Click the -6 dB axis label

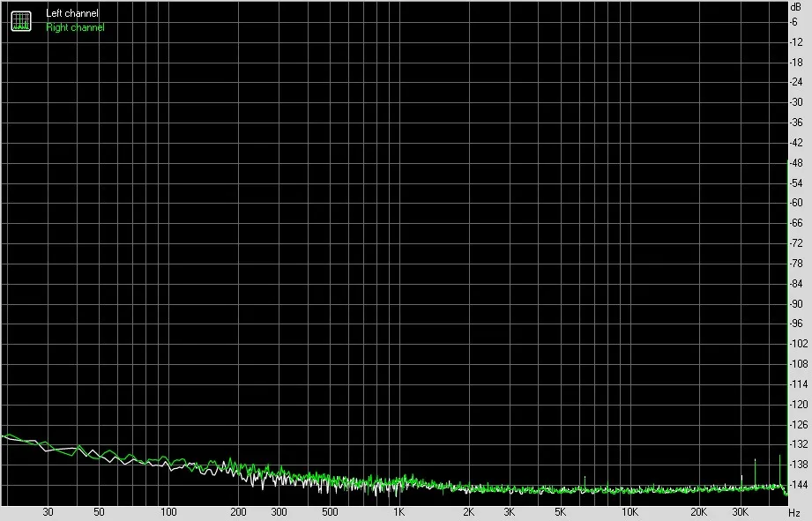point(793,22)
